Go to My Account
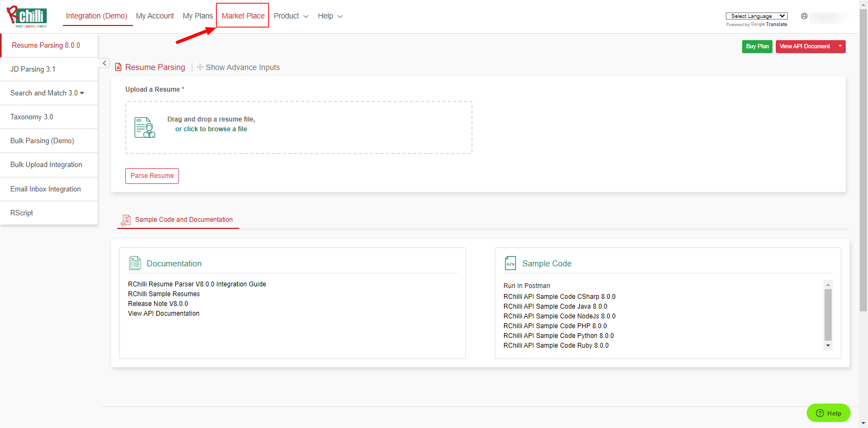This screenshot has height=428, width=868. (155, 16)
